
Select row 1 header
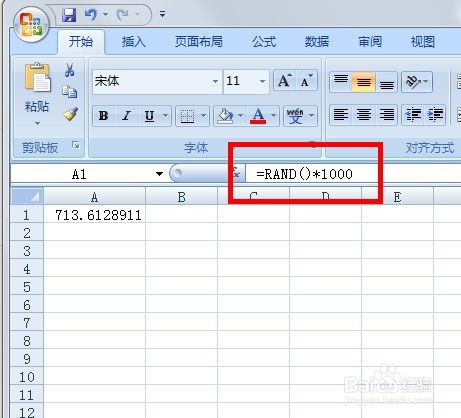click(27, 215)
